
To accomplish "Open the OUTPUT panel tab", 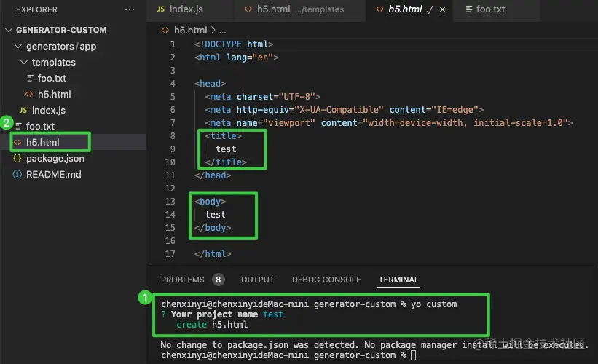I will (257, 280).
